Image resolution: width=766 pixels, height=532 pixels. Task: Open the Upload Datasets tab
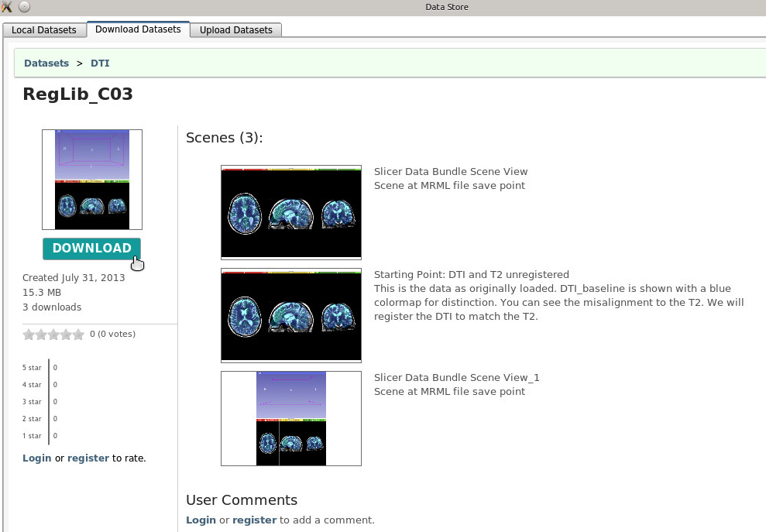pyautogui.click(x=236, y=30)
